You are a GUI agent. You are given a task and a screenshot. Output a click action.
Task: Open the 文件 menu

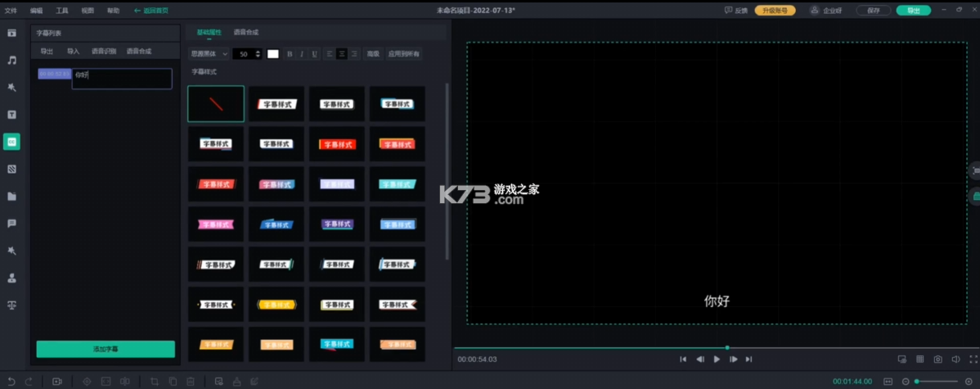pyautogui.click(x=11, y=11)
